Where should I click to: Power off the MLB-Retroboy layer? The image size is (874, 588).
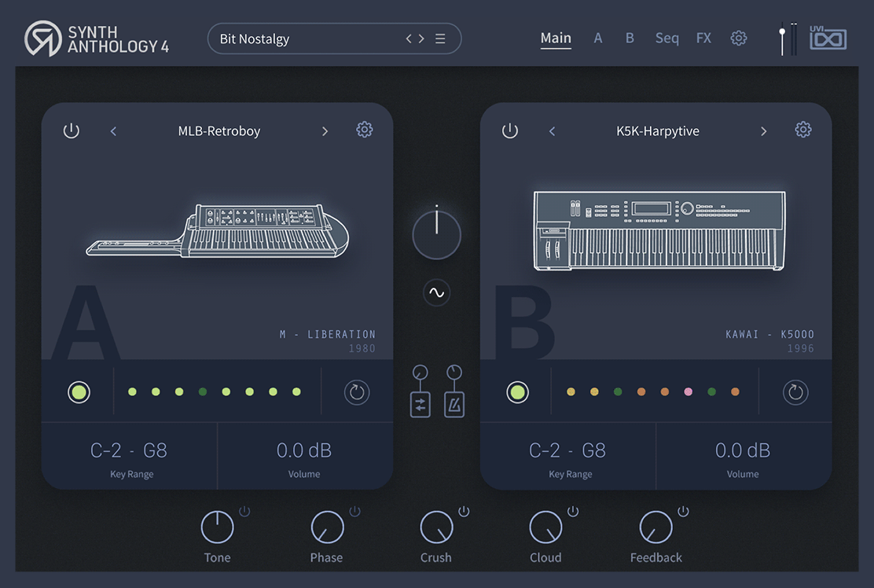71,130
